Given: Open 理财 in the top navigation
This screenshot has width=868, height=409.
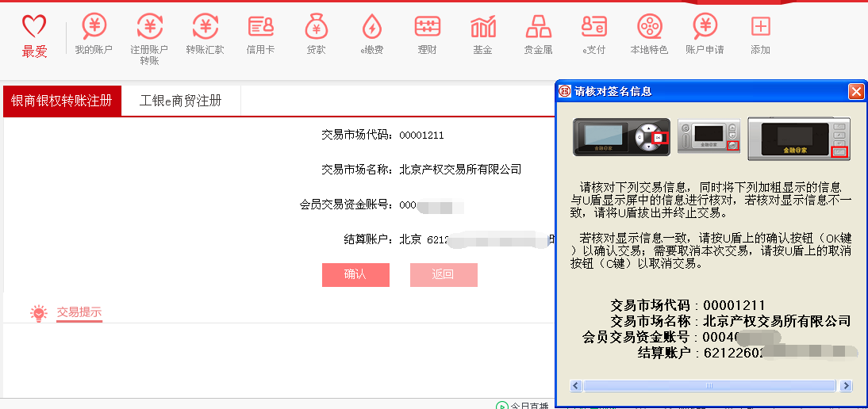Looking at the screenshot, I should pyautogui.click(x=428, y=34).
